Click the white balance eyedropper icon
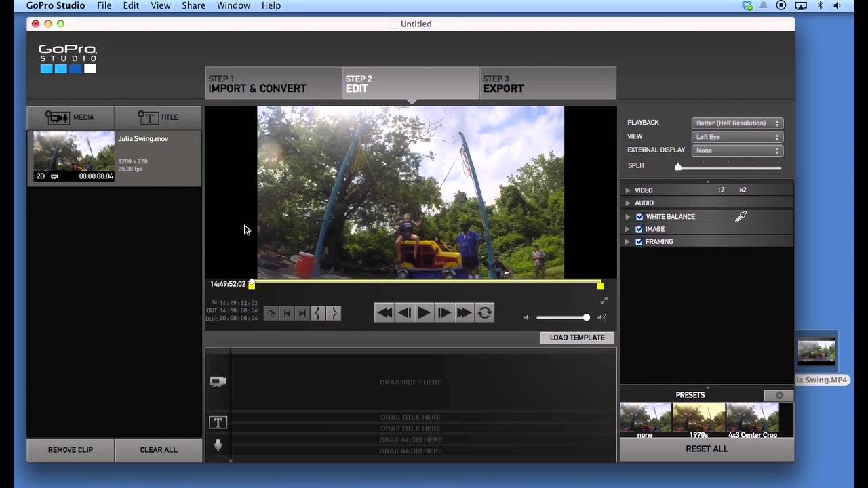This screenshot has width=868, height=488. tap(741, 216)
